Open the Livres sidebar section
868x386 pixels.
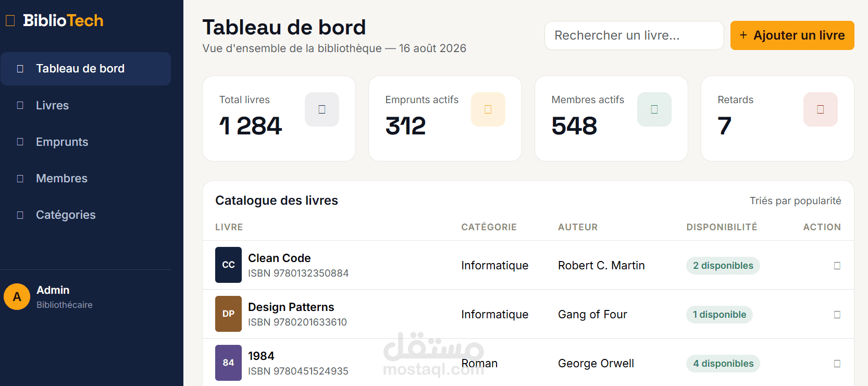85,105
